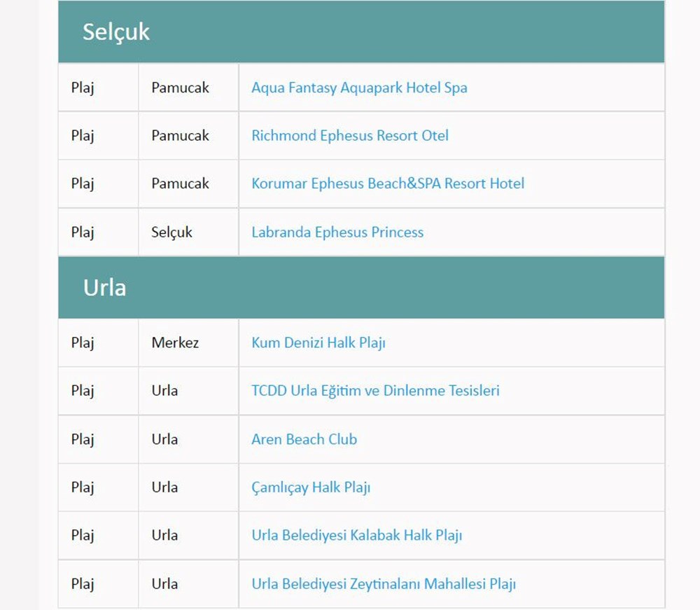This screenshot has height=610, width=700.
Task: Select Pamucak cell in Richmond Ephesus row
Action: (180, 135)
